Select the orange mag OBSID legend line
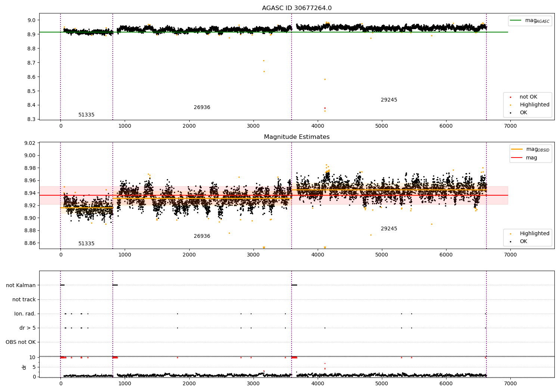 (x=517, y=149)
